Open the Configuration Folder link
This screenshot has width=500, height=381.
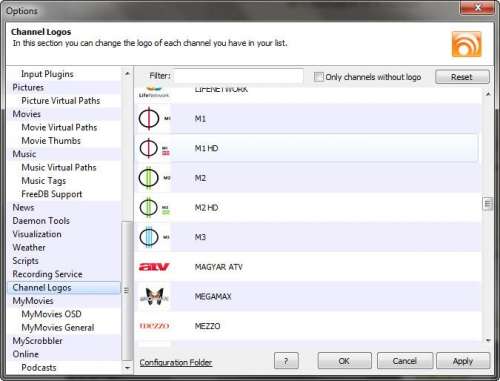point(176,362)
